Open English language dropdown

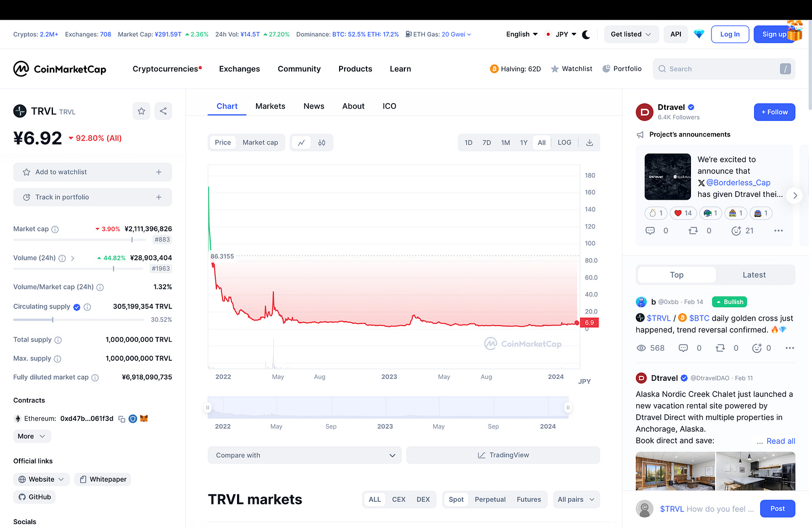coord(522,35)
